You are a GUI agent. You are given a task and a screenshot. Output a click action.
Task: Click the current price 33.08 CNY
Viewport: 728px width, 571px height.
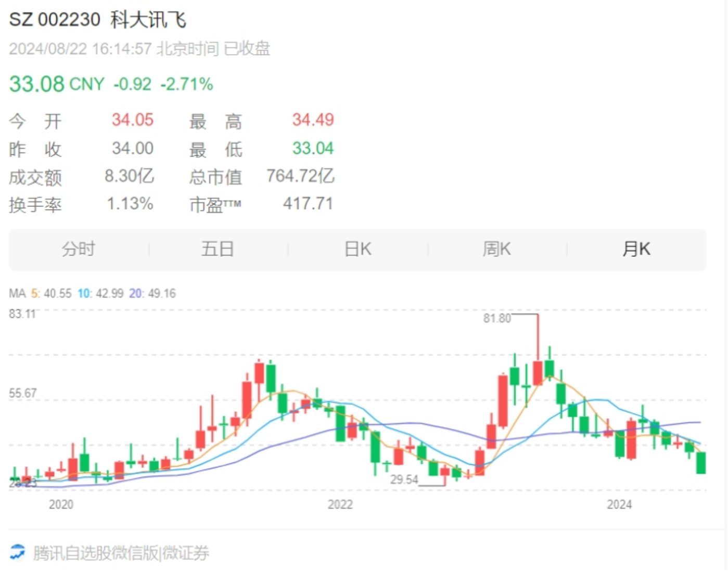[x=57, y=84]
